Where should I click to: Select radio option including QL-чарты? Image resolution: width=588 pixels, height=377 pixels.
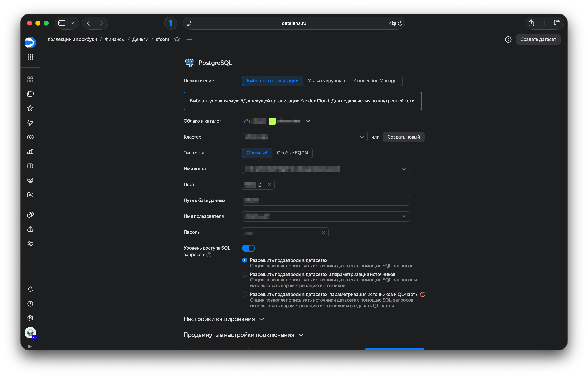click(244, 294)
